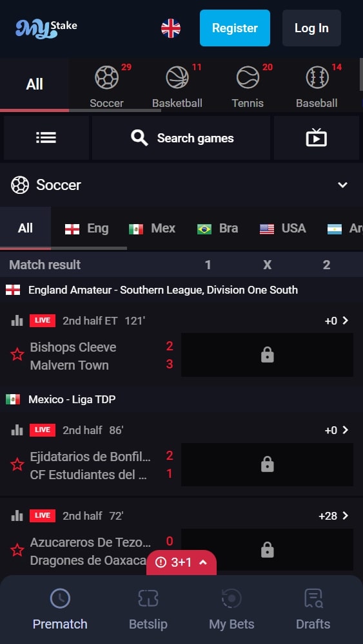Click the Log In button
The image size is (363, 644).
[311, 28]
